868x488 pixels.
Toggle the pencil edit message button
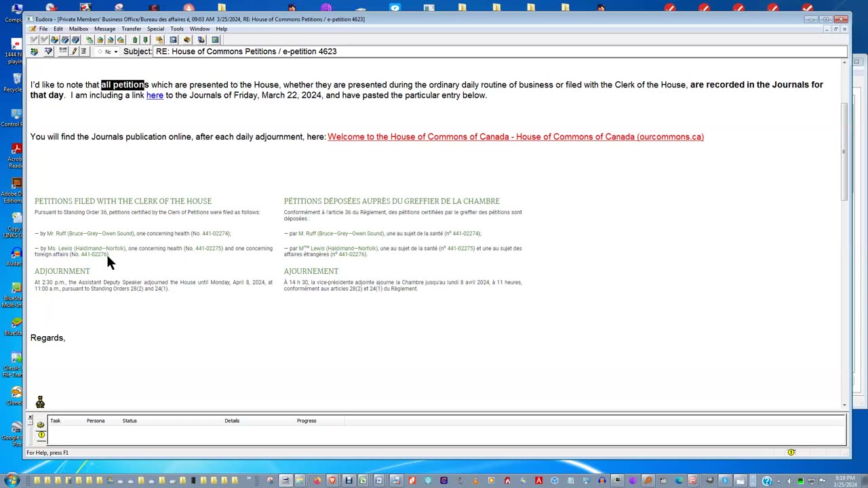[x=74, y=51]
